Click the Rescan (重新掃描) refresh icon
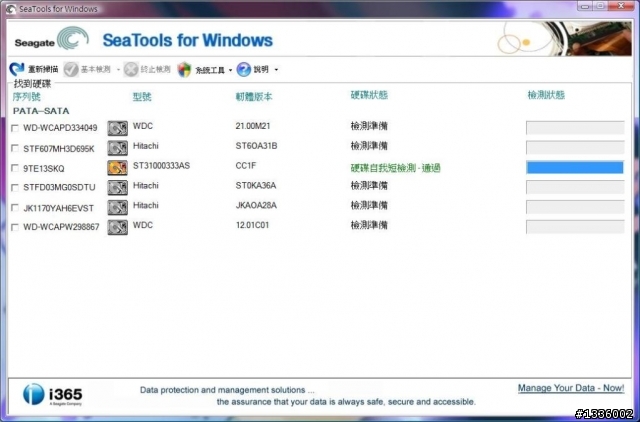This screenshot has width=640, height=422. pyautogui.click(x=17, y=69)
